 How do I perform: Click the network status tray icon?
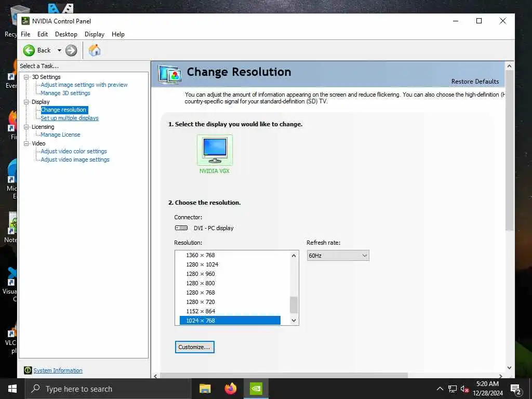click(453, 389)
